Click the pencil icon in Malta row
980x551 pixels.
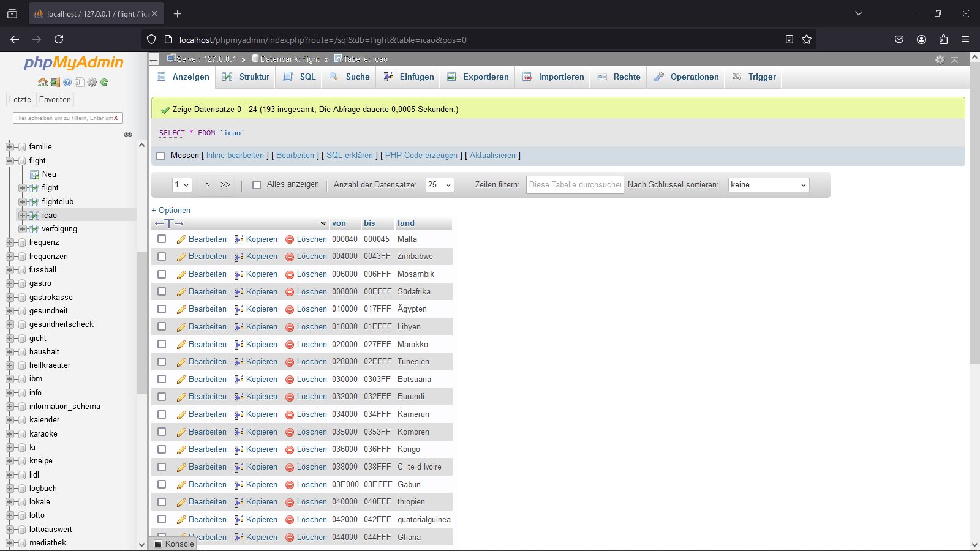coord(181,239)
